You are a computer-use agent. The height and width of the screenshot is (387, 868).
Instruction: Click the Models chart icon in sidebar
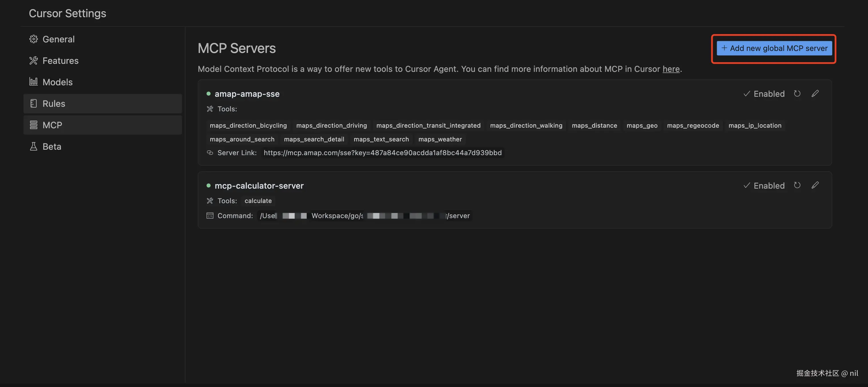[33, 82]
